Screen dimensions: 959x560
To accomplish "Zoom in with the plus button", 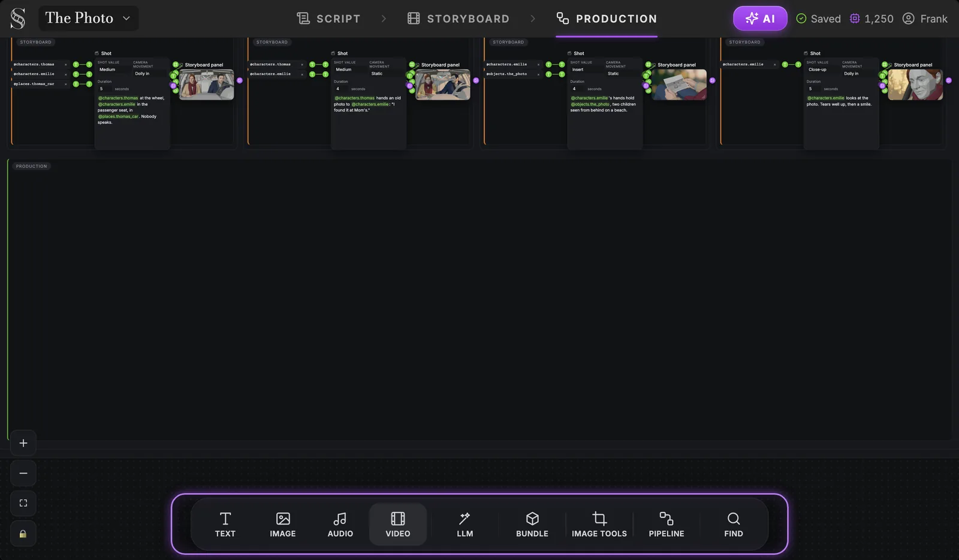I will (23, 443).
